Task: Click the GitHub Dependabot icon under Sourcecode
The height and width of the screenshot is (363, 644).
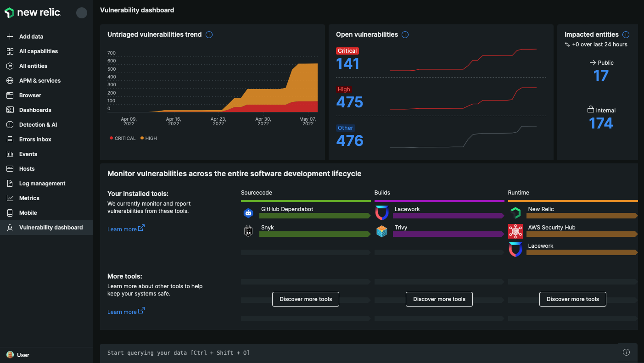Action: coord(248,212)
